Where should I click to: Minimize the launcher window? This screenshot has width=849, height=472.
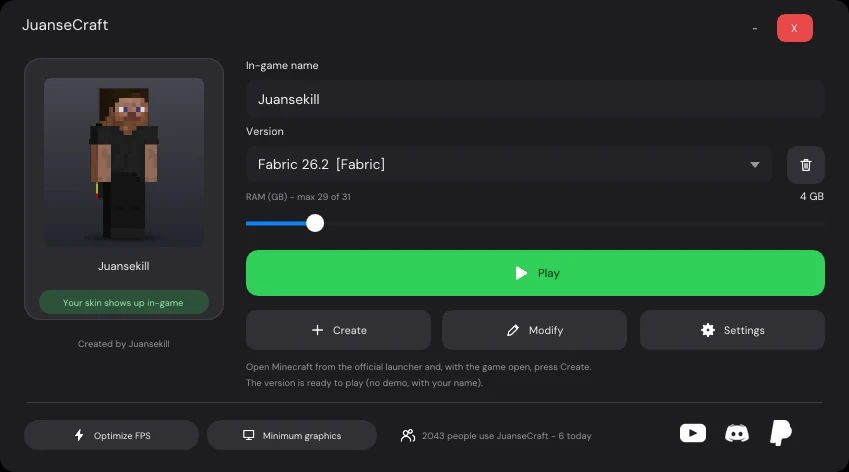755,28
